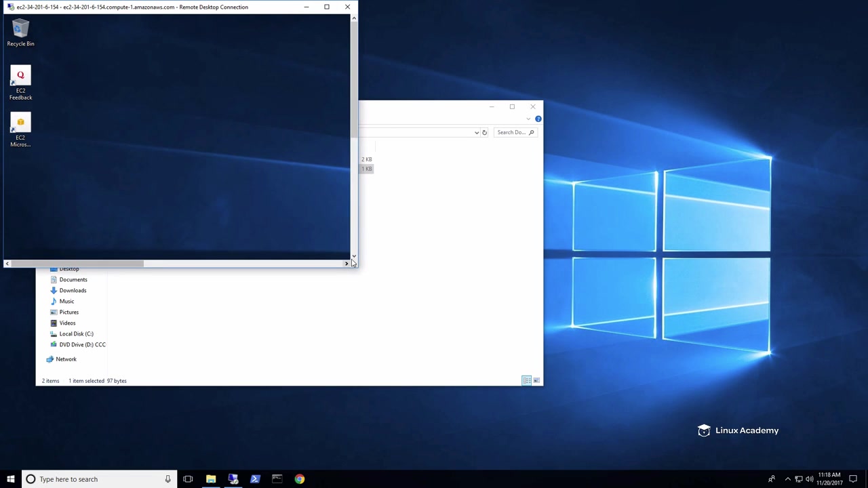Screen dimensions: 868x488
Task: Select Local Disk (C:) in sidebar
Action: 76,333
